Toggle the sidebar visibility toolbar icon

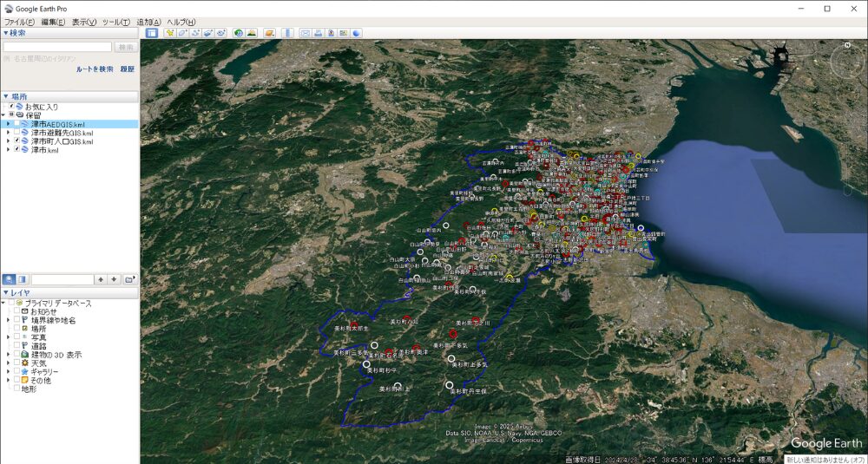tap(152, 33)
